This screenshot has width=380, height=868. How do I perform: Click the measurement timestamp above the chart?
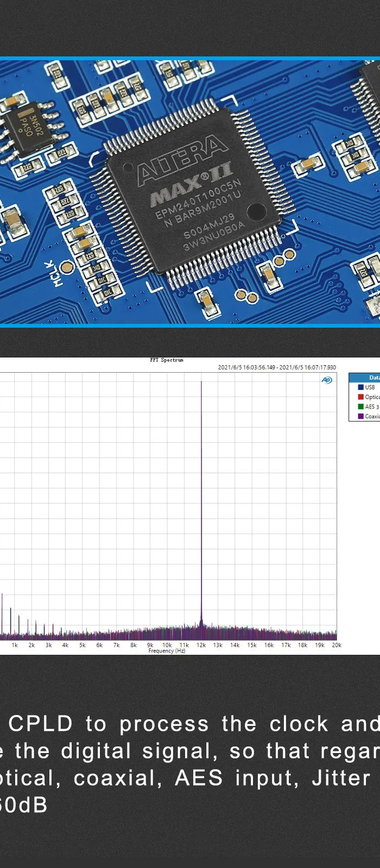[277, 367]
